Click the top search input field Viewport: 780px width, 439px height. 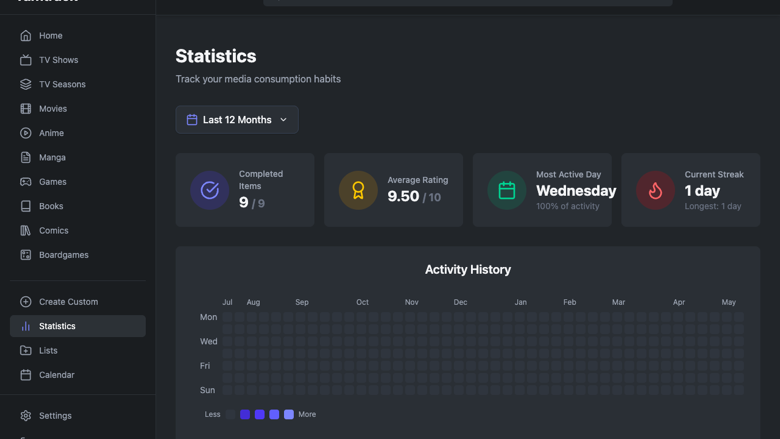coord(468,2)
